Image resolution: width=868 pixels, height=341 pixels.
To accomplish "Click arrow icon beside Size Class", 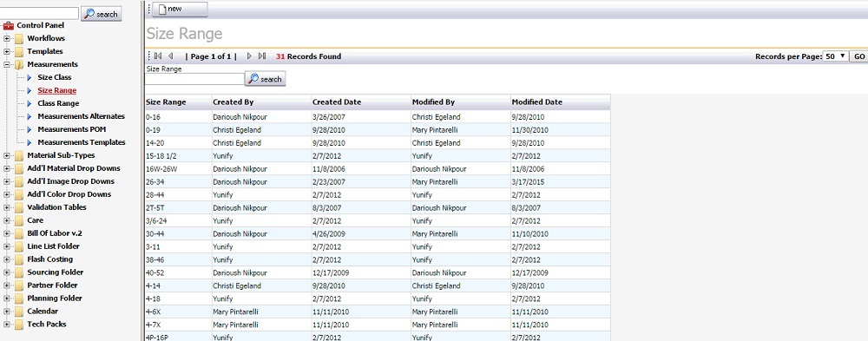I will (30, 77).
